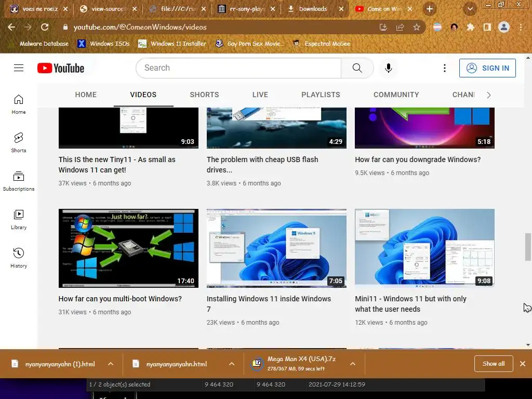Viewport: 532px width, 399px height.
Task: Click the forward navigation arrow
Action: tap(28, 27)
